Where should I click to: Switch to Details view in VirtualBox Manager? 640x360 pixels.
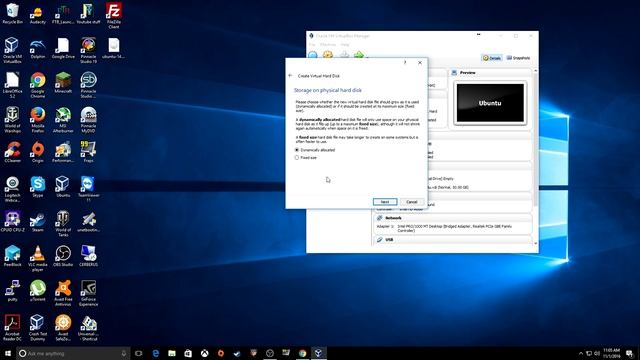click(492, 58)
